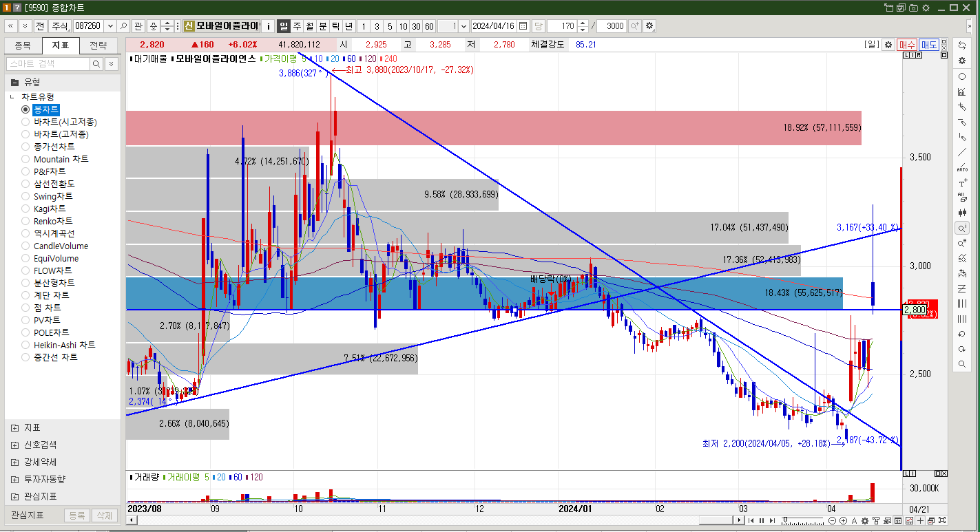This screenshot has height=532, width=980.
Task: Click the smart search magnifier button
Action: click(x=96, y=63)
